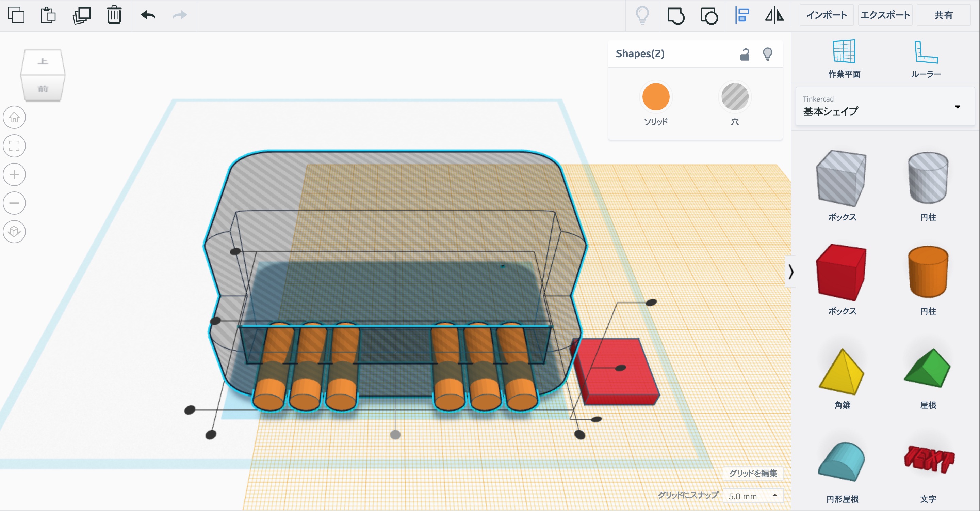Open the エクスポート menu
980x511 pixels.
(x=885, y=15)
